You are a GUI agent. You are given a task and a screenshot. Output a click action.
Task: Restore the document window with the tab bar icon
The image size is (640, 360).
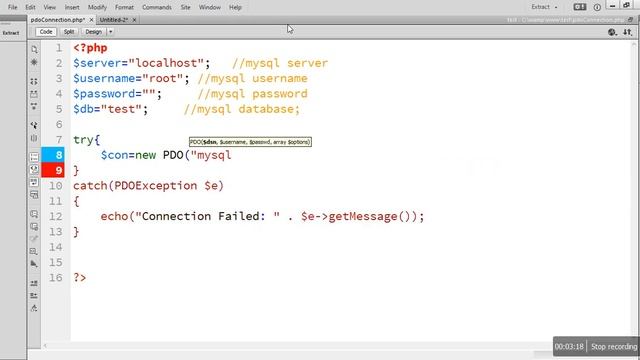(631, 20)
